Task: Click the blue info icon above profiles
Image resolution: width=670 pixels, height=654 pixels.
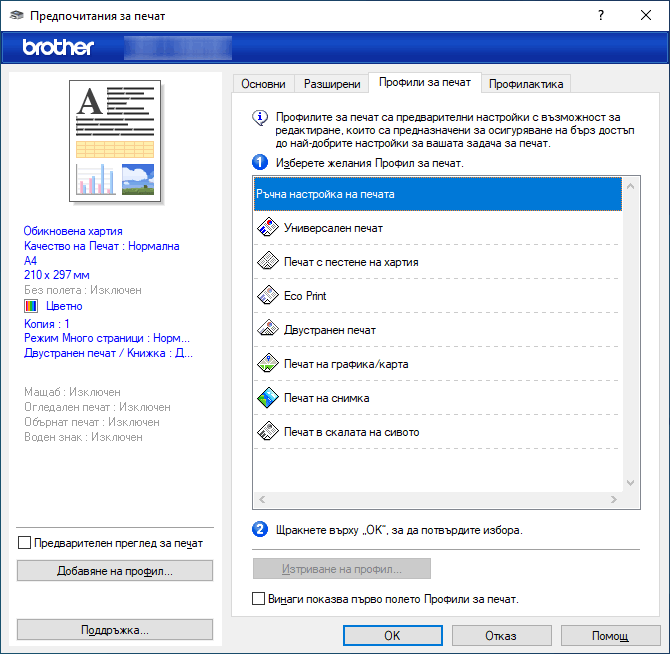Action: click(x=260, y=117)
